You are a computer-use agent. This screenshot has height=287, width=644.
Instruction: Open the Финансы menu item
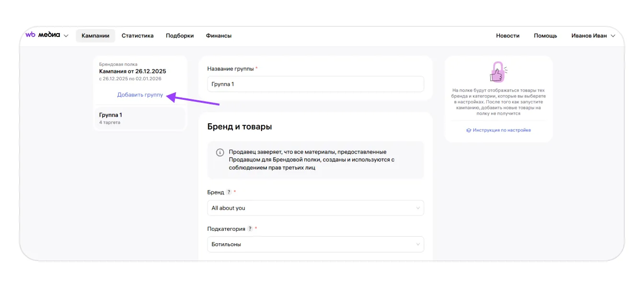[x=218, y=36]
